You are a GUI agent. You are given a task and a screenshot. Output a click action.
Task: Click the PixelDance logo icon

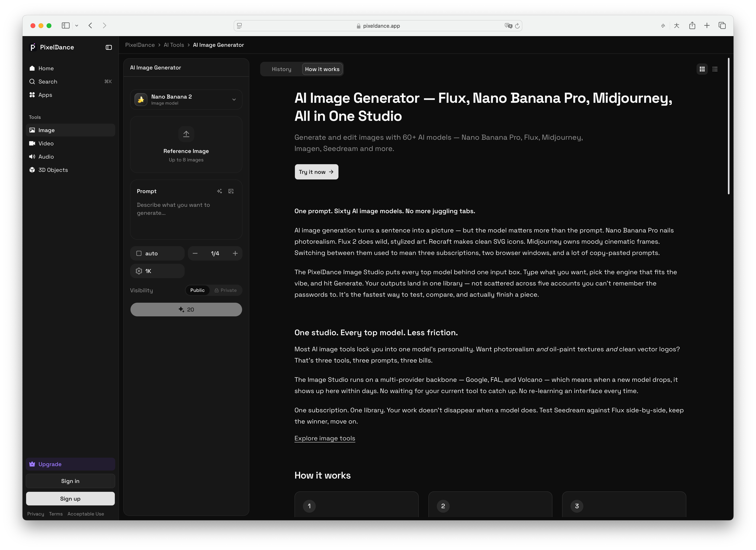[x=33, y=47]
